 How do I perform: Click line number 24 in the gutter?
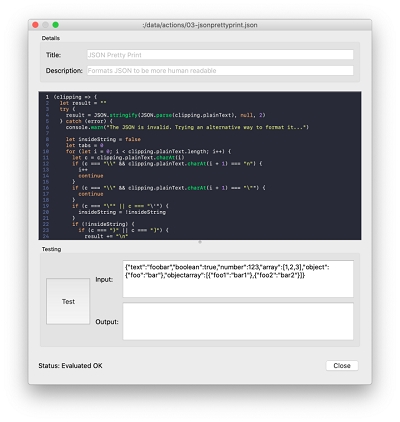(x=46, y=236)
